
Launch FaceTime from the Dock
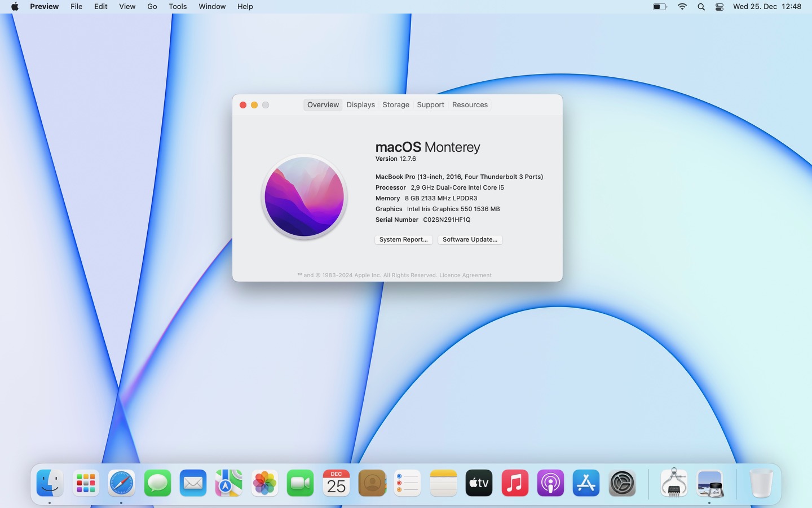(301, 483)
